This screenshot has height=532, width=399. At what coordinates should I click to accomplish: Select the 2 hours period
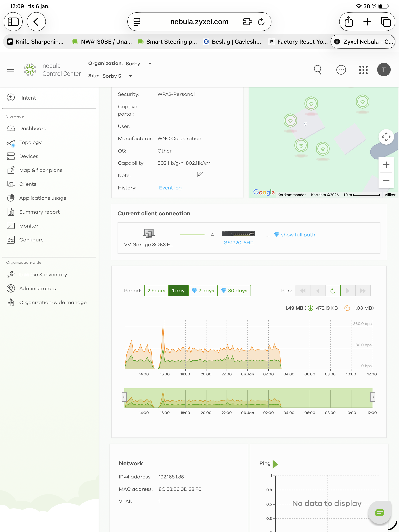click(x=156, y=291)
